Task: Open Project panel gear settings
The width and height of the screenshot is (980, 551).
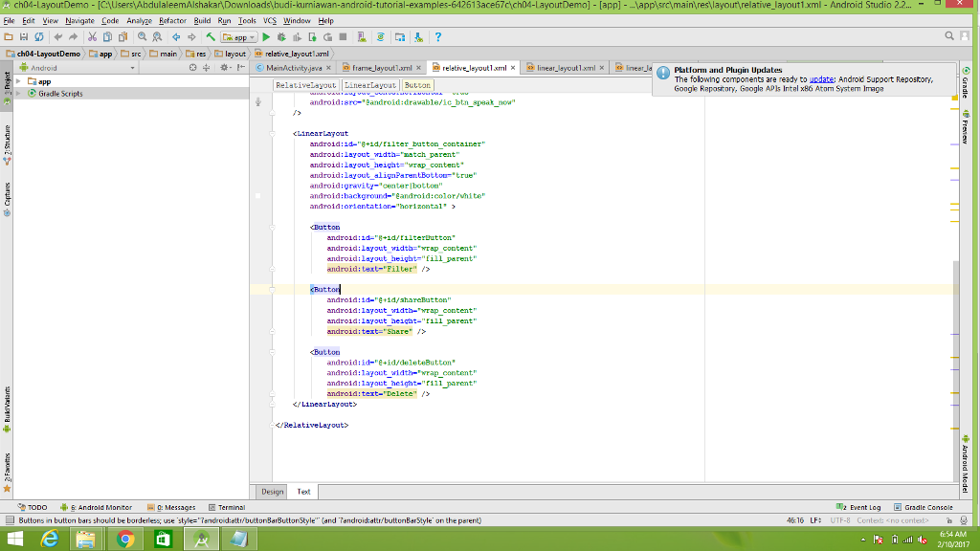Action: click(x=224, y=68)
